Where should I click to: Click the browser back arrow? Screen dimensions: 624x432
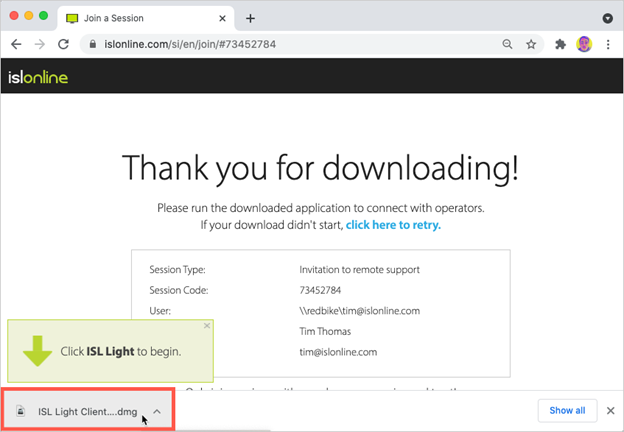16,44
